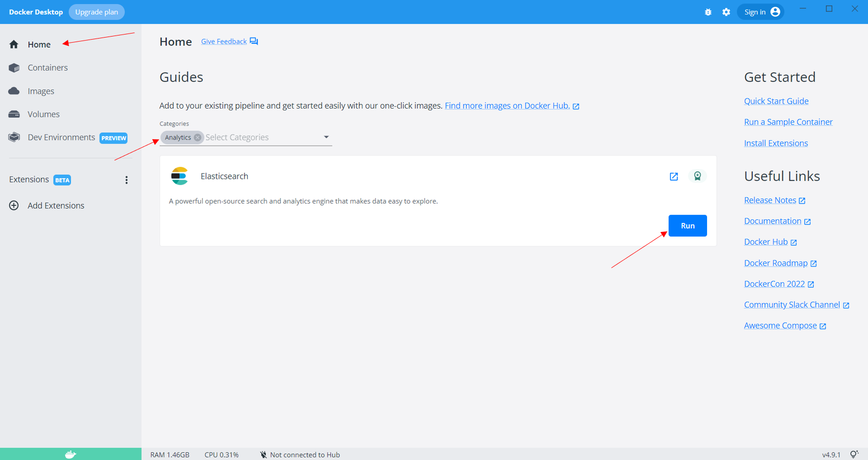The width and height of the screenshot is (868, 460).
Task: Expand the Select Categories dropdown arrow
Action: pyautogui.click(x=326, y=137)
